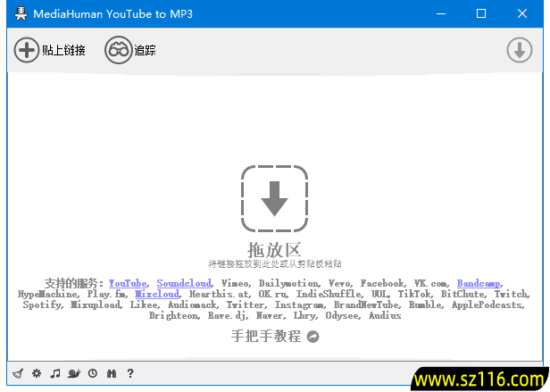Click the MediaHuman app icon in title bar
The height and width of the screenshot is (392, 550).
coord(18,14)
